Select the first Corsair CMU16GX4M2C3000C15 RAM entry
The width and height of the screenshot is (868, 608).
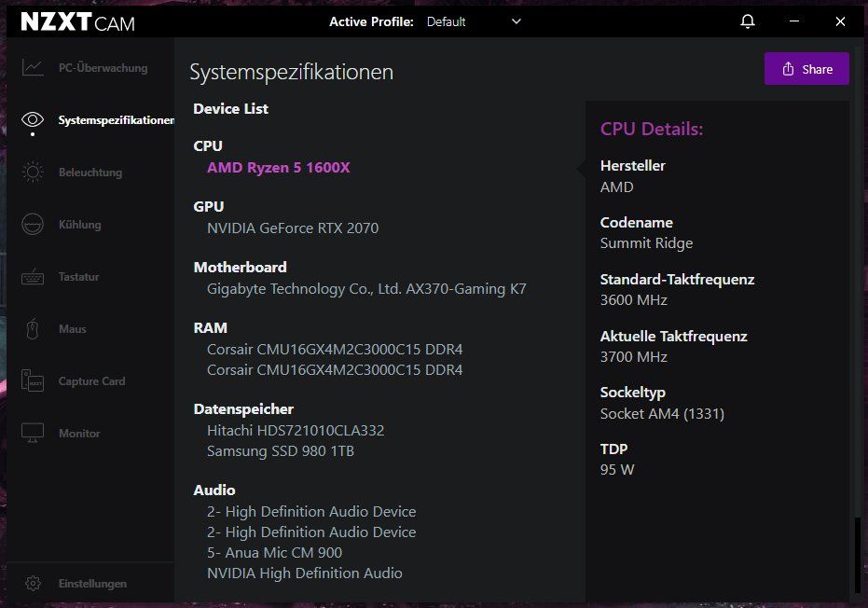point(335,350)
